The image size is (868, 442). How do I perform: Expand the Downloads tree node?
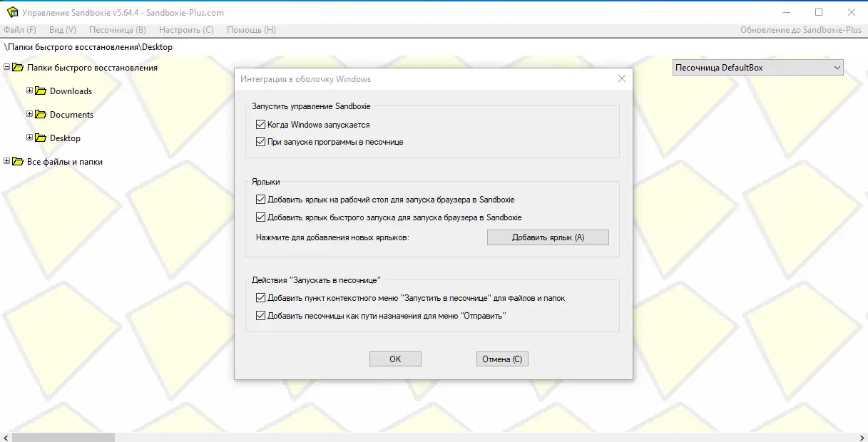pyautogui.click(x=30, y=91)
